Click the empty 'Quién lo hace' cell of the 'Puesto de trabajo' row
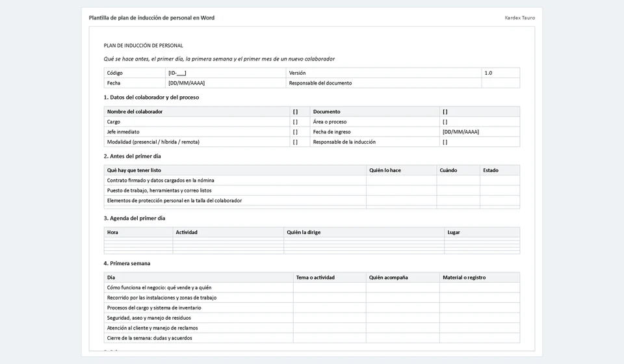 coord(401,190)
